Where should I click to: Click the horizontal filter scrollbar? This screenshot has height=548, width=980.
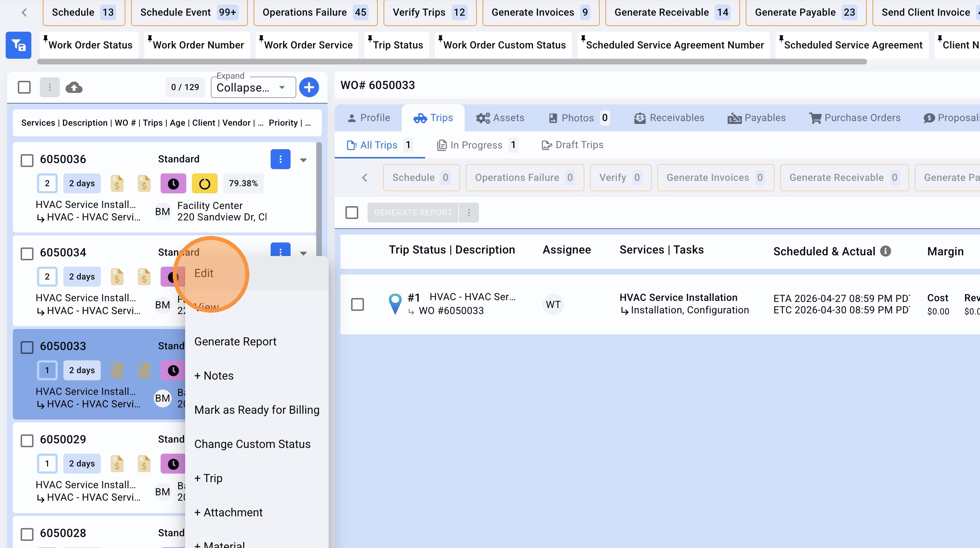pos(452,62)
